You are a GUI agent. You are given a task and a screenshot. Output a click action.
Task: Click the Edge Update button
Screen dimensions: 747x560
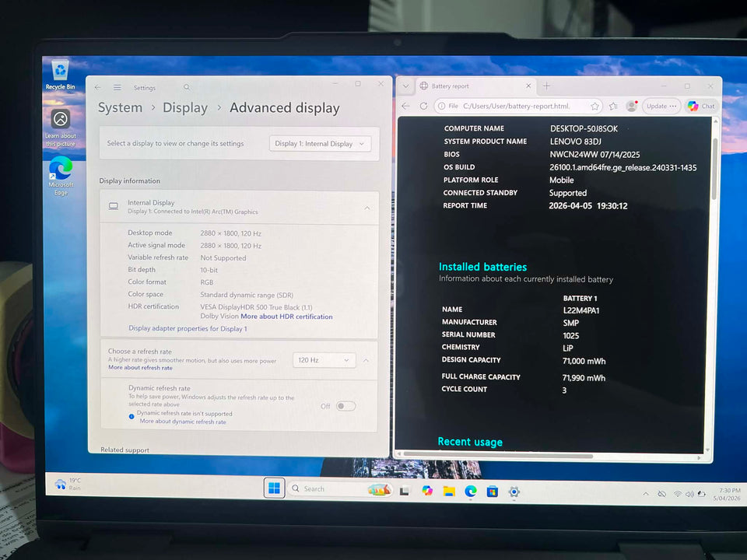pos(661,107)
